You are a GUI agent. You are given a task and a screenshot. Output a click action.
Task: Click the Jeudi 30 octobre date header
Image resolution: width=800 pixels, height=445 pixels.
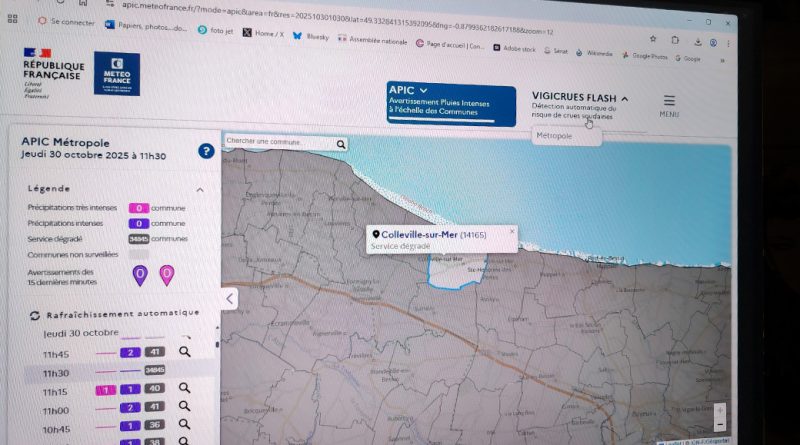coord(81,333)
